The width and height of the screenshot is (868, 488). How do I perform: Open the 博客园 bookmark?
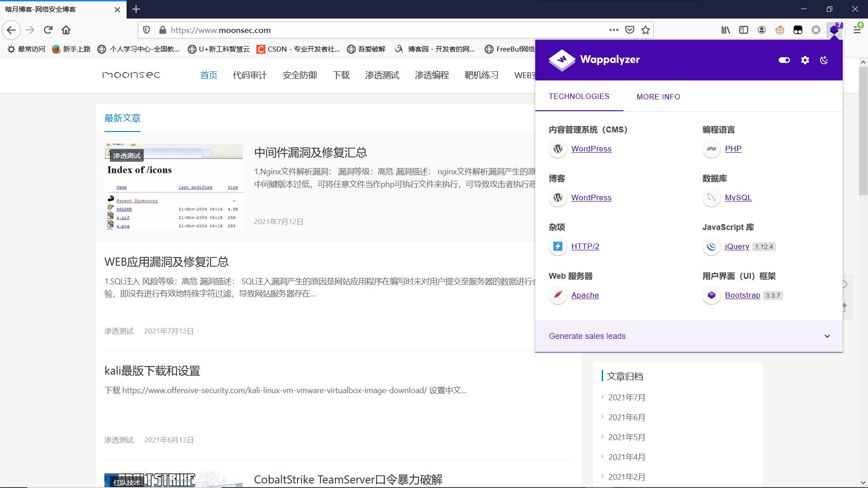click(435, 49)
